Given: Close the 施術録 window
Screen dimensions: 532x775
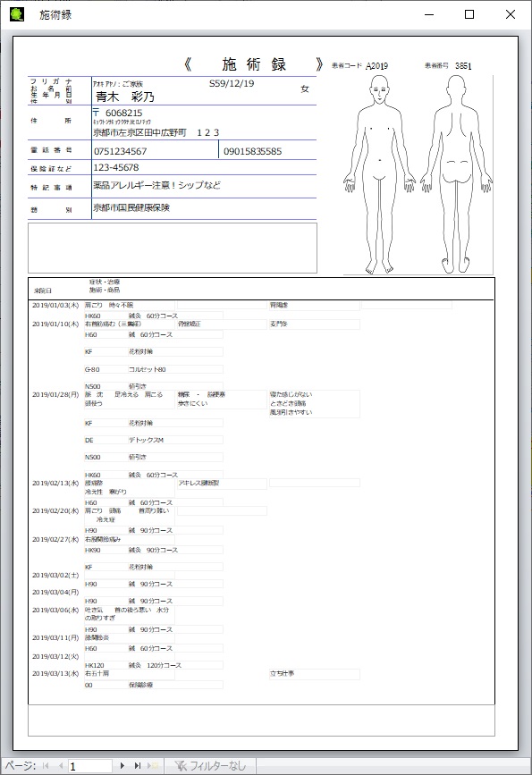Looking at the screenshot, I should [511, 15].
